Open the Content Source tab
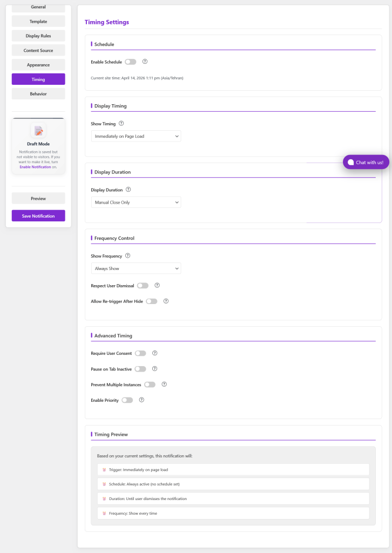The image size is (392, 553). click(38, 50)
